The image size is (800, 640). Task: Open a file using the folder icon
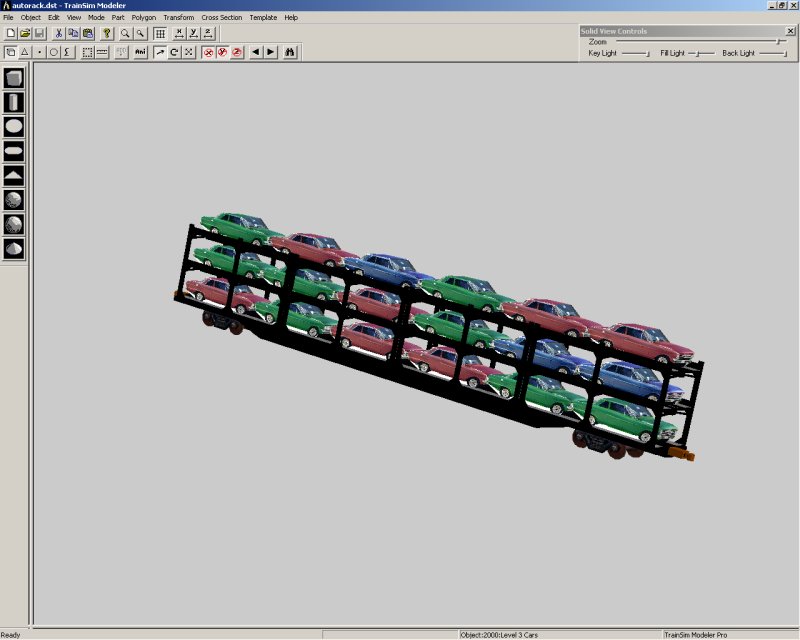[x=24, y=34]
